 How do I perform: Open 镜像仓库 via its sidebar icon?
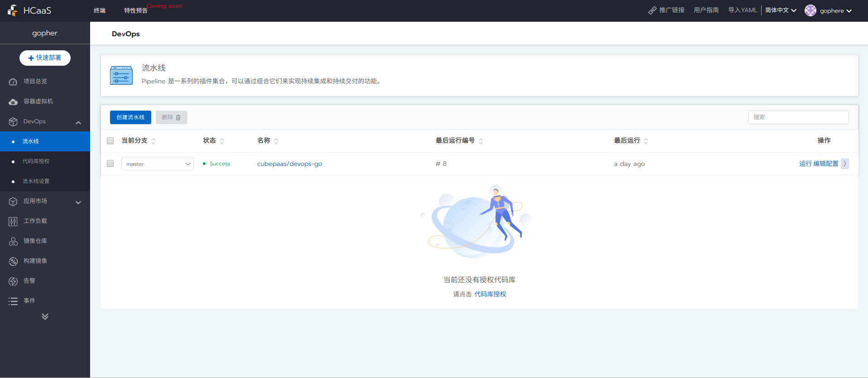click(13, 241)
